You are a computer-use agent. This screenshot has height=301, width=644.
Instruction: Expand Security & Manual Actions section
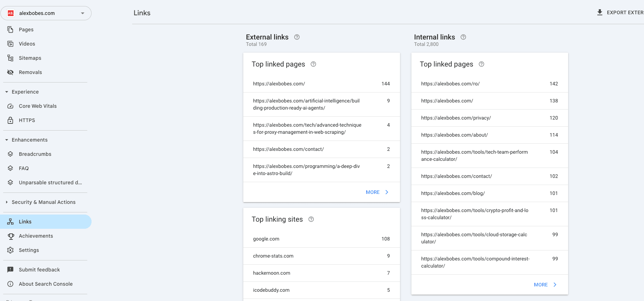[x=7, y=202]
